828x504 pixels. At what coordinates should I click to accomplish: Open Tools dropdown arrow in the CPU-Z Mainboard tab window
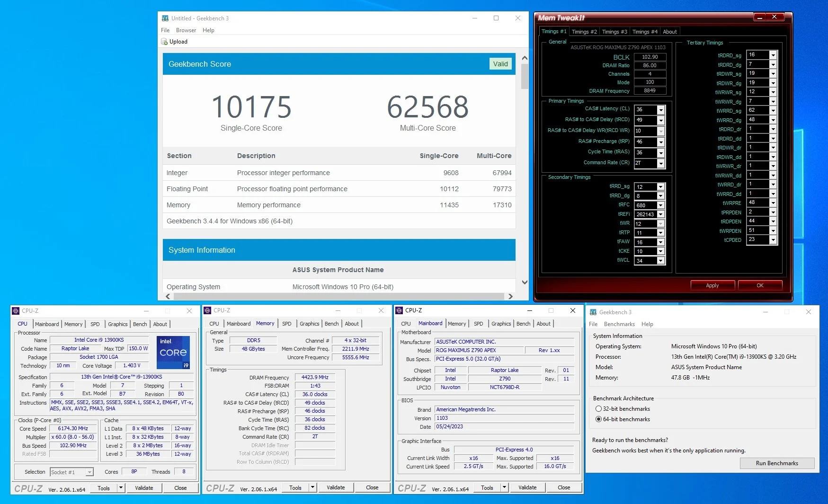[x=504, y=487]
